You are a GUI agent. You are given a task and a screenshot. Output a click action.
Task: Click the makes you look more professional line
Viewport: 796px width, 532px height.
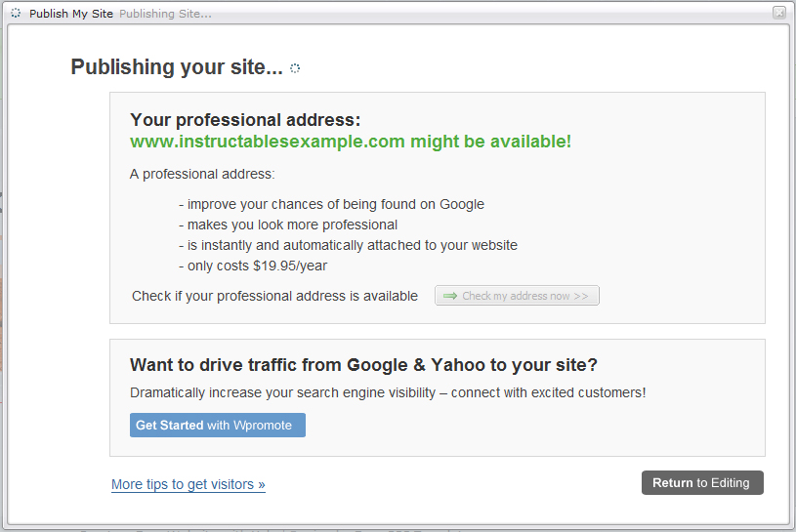point(288,225)
